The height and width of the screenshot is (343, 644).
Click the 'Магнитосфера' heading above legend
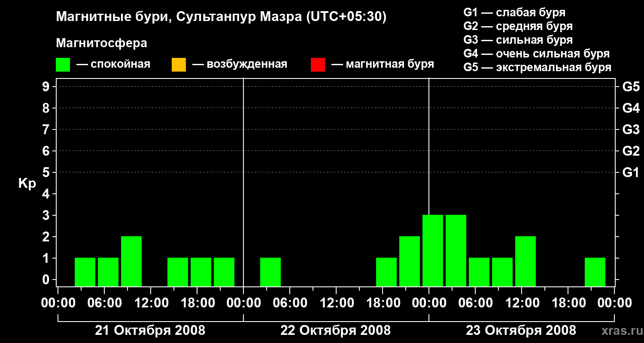pyautogui.click(x=101, y=43)
